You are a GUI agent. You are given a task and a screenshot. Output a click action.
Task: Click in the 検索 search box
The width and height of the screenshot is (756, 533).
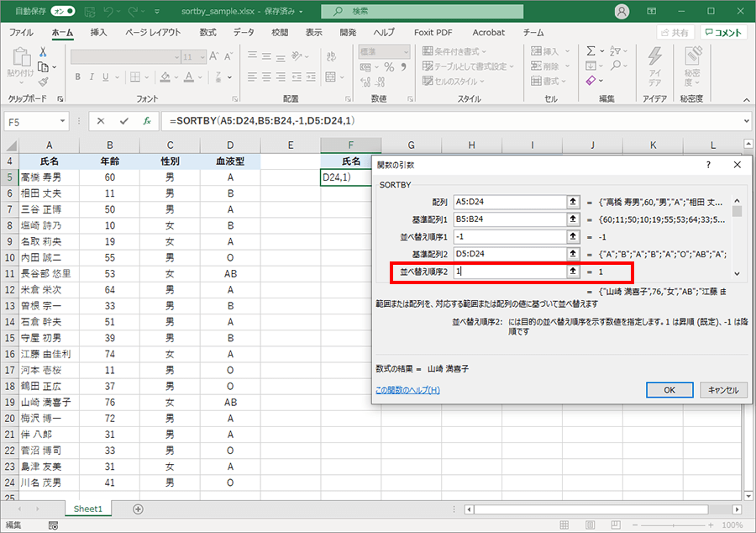(422, 11)
